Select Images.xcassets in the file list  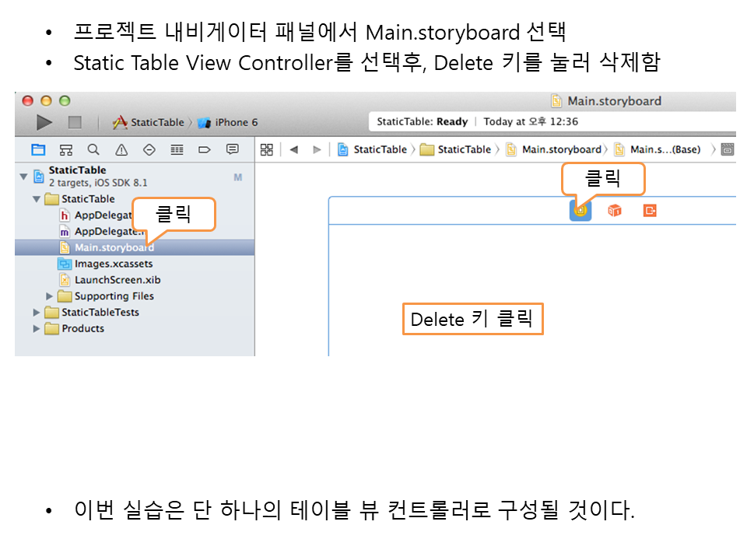(113, 264)
